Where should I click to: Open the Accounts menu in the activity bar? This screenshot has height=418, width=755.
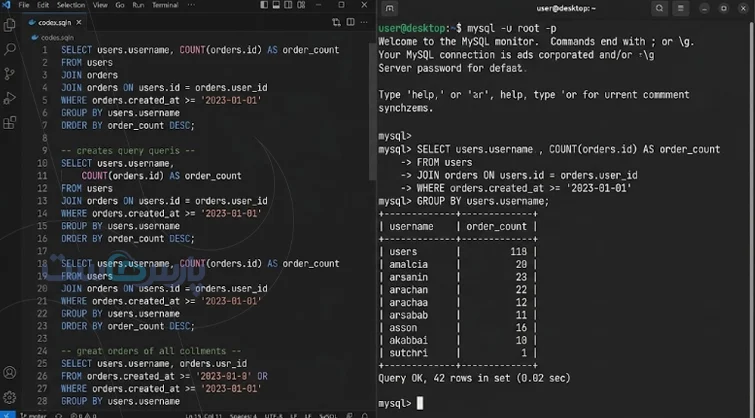10,373
